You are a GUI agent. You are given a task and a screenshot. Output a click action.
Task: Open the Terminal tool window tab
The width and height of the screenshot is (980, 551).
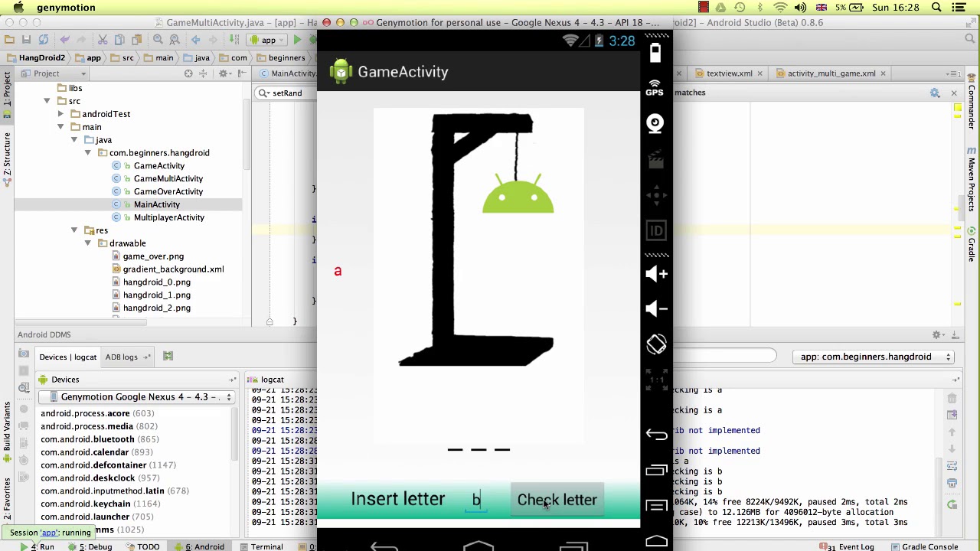tap(261, 546)
